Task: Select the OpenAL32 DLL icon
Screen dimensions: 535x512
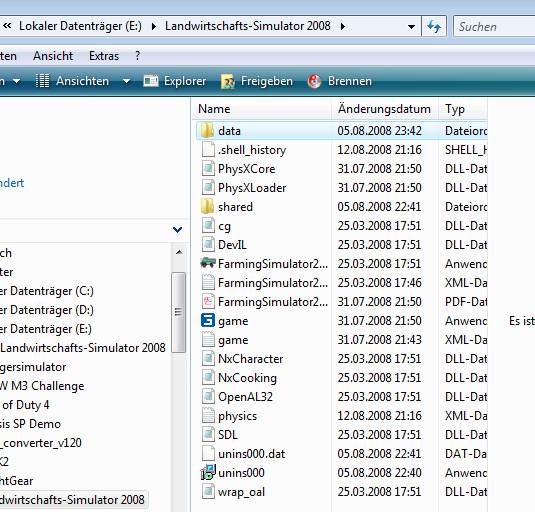Action: click(208, 397)
